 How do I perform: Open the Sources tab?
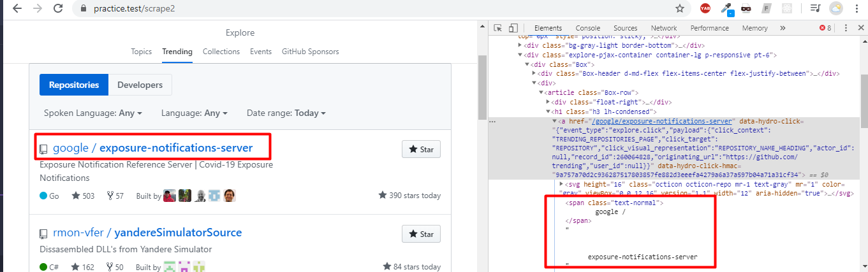coord(625,28)
